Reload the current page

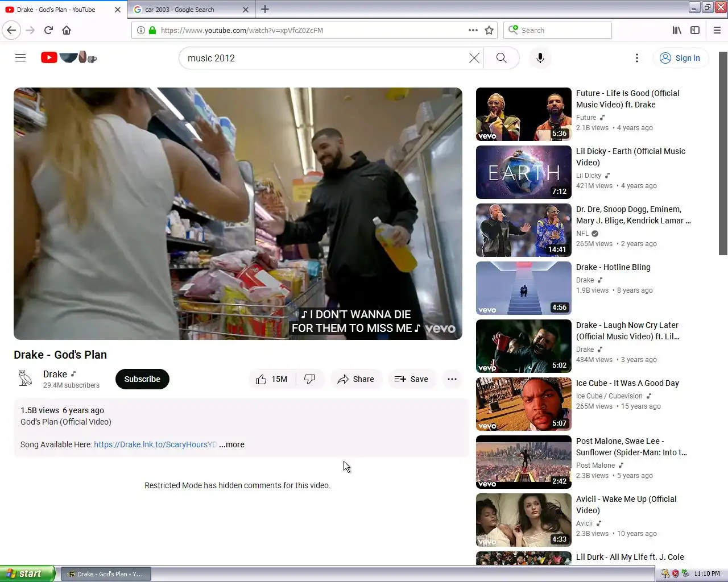48,30
